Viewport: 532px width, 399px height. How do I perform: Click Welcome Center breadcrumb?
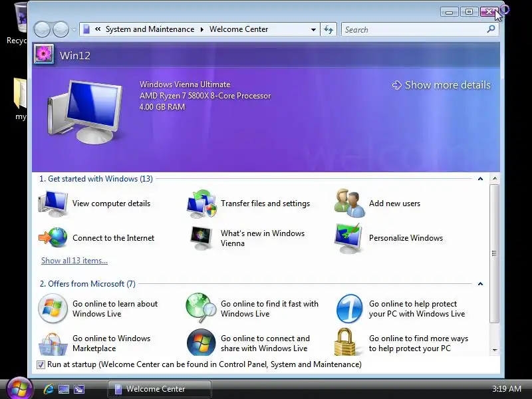click(239, 29)
